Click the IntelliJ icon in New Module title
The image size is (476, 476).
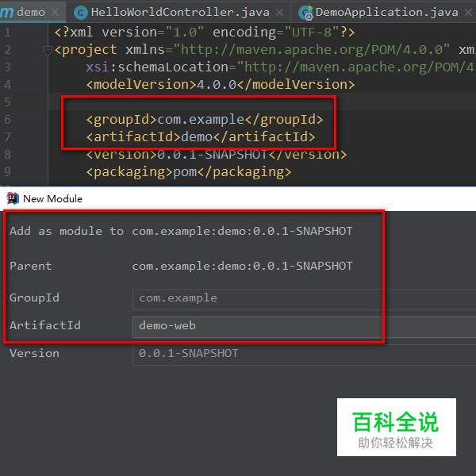click(x=13, y=198)
